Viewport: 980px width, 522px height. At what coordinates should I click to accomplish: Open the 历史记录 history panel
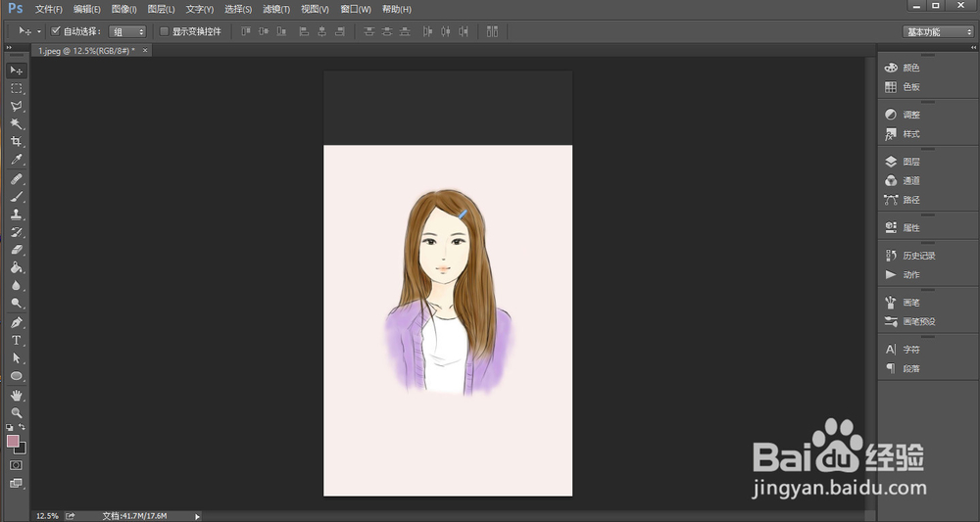[x=918, y=256]
